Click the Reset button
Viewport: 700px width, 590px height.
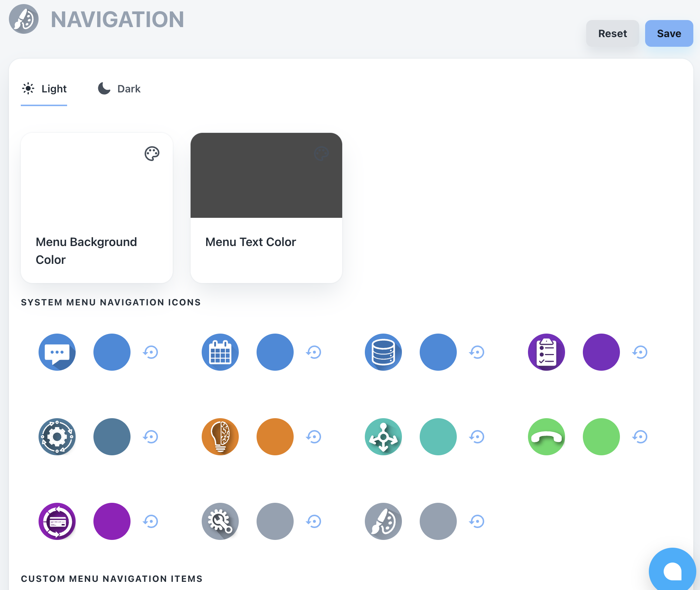(x=612, y=33)
